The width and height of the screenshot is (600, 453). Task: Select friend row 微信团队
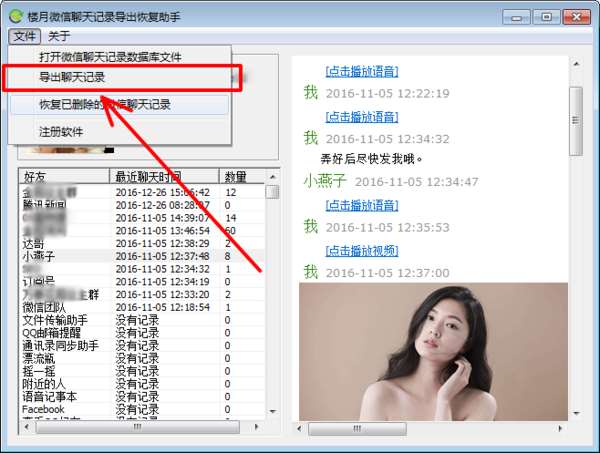[x=142, y=307]
